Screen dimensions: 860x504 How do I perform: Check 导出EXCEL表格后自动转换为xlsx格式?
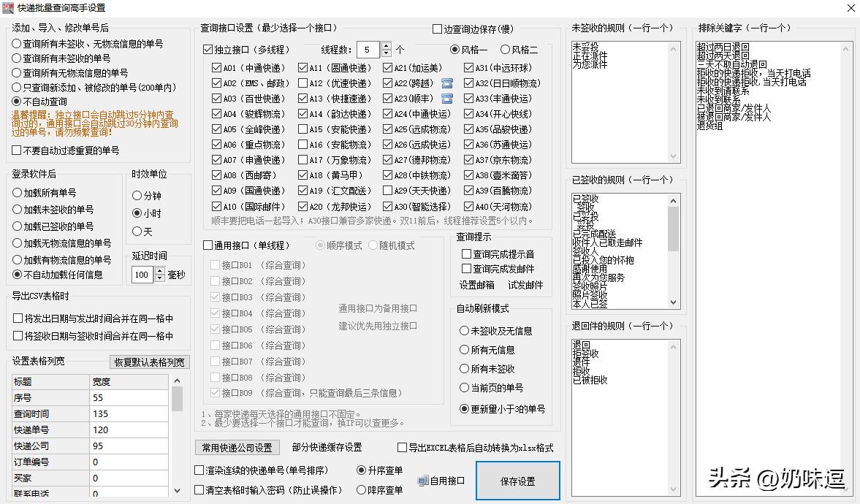[x=402, y=448]
